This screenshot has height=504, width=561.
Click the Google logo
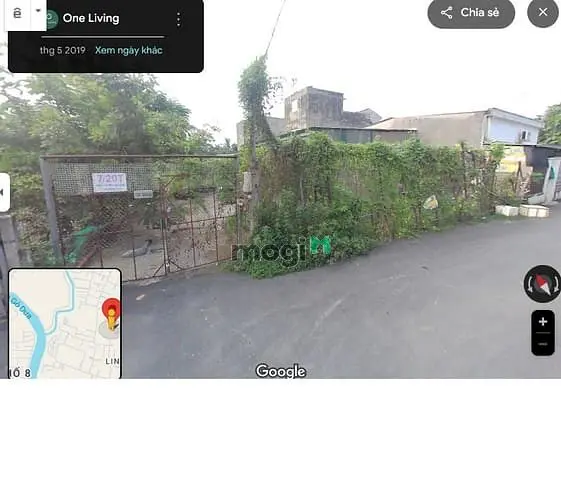(281, 371)
